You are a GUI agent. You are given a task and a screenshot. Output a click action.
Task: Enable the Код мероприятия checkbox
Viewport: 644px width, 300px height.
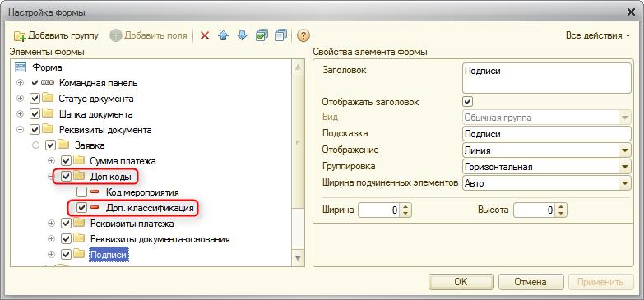(x=81, y=192)
